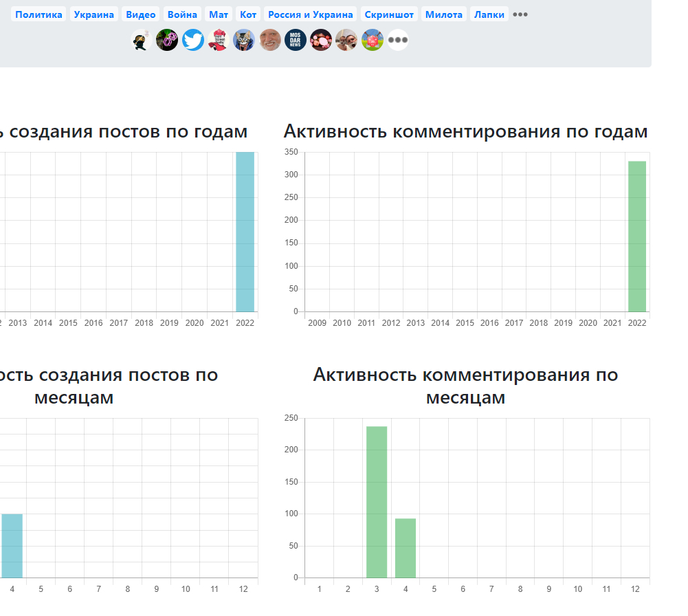Open the MOS DAR NEWS community avatar
The width and height of the screenshot is (688, 616).
pyautogui.click(x=296, y=40)
